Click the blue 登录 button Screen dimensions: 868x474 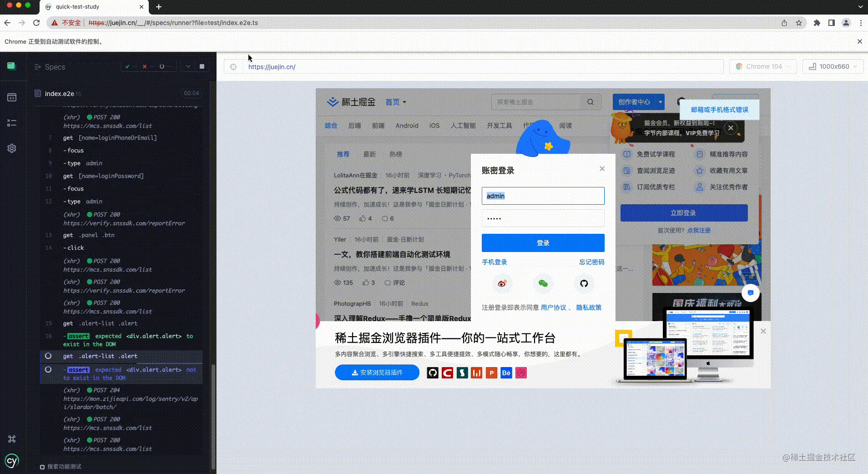pos(543,243)
